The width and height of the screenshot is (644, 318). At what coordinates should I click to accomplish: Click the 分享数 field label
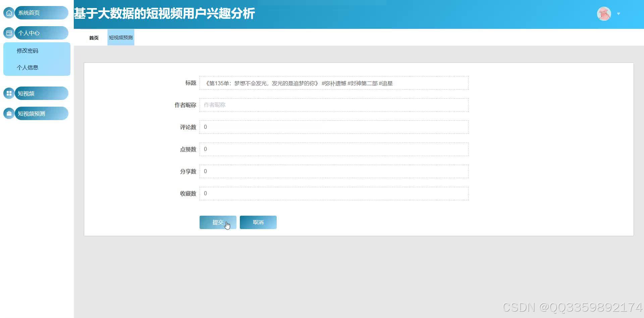[188, 171]
